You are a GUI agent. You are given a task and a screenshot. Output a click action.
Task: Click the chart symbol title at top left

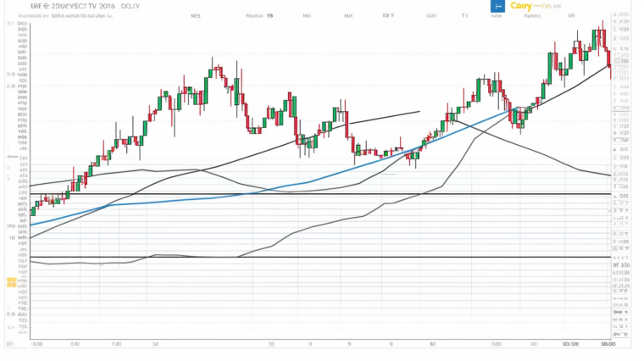[x=72, y=5]
